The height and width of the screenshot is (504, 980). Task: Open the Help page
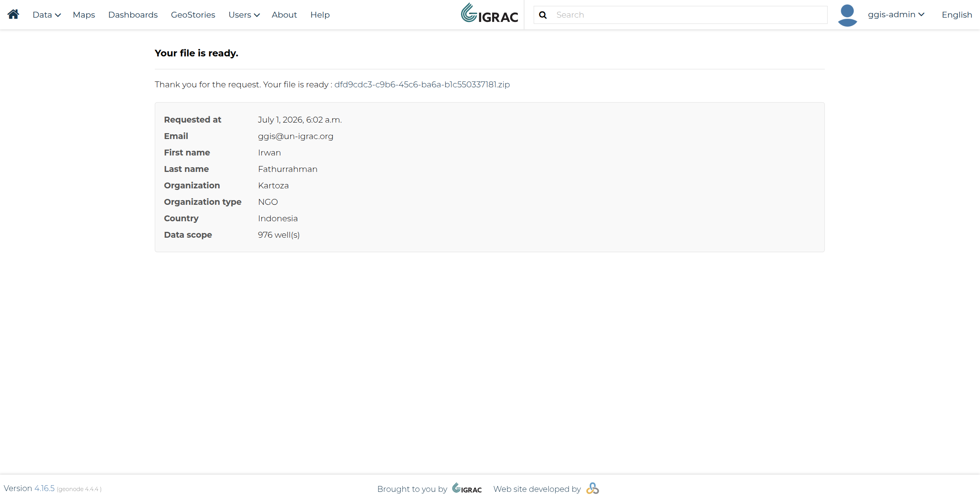(x=320, y=15)
